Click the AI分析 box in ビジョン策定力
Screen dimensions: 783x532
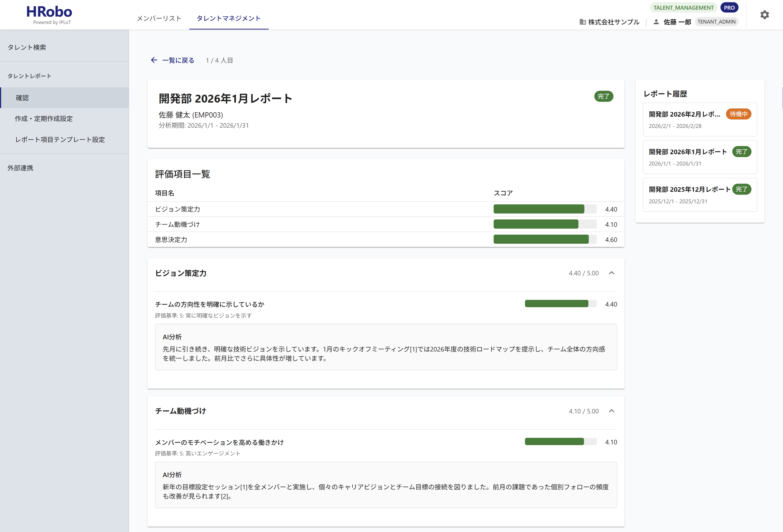pyautogui.click(x=386, y=347)
